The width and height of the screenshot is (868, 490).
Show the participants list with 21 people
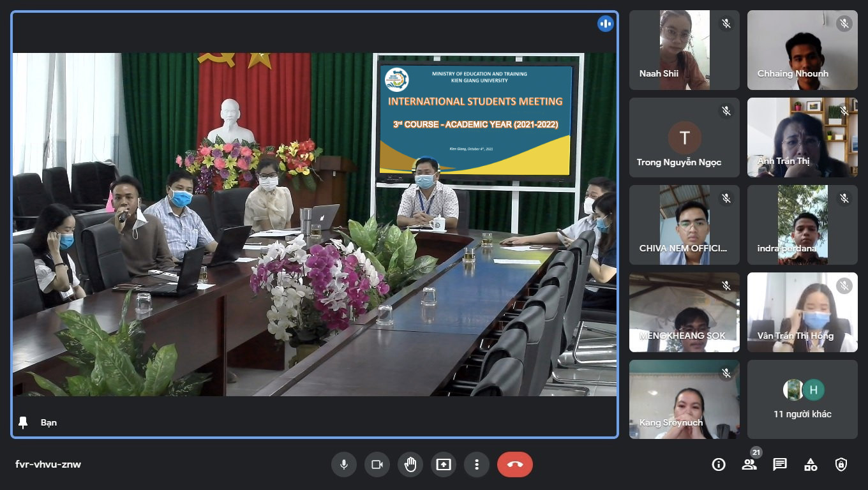coord(749,464)
